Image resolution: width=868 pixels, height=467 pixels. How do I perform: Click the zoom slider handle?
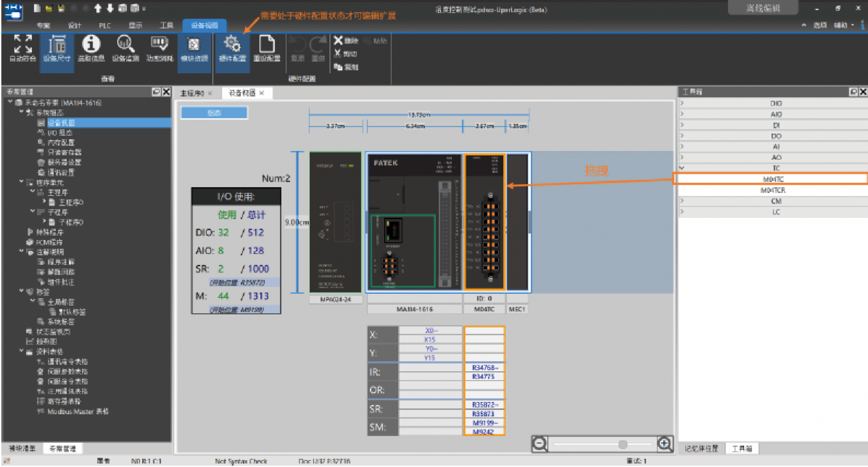click(623, 444)
